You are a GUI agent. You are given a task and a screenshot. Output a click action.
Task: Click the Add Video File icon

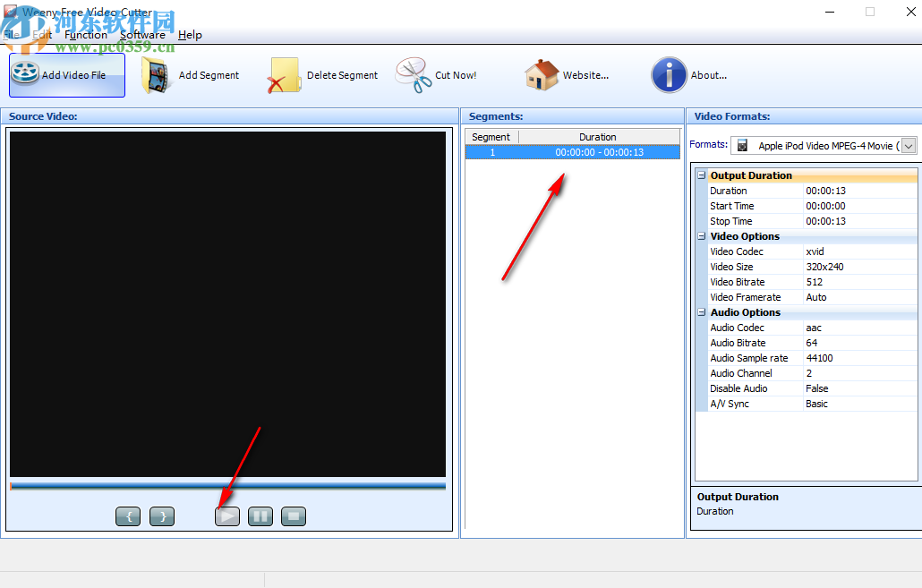click(25, 74)
